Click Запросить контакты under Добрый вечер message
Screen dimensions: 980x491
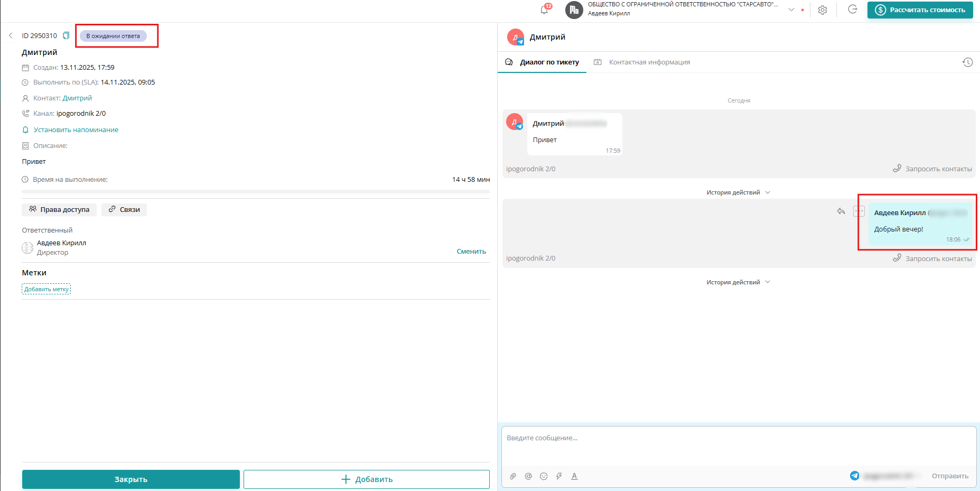pyautogui.click(x=932, y=258)
